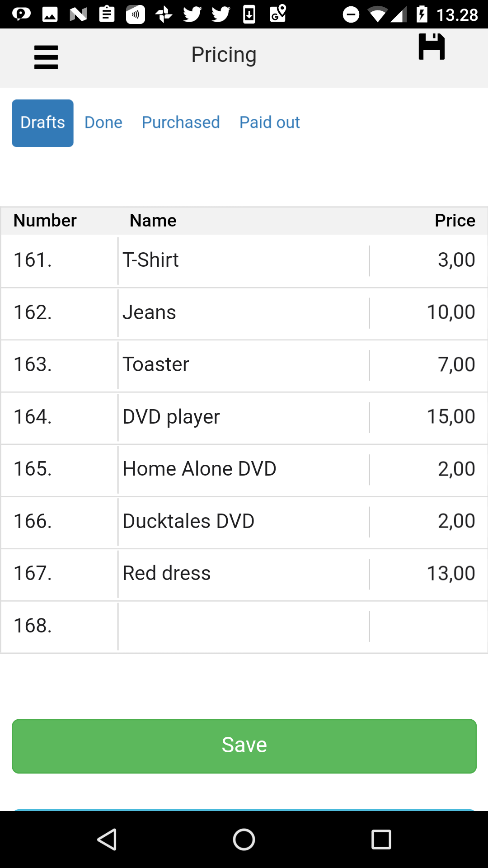The height and width of the screenshot is (868, 488).
Task: Edit the Ducktales DVD price
Action: coord(427,521)
